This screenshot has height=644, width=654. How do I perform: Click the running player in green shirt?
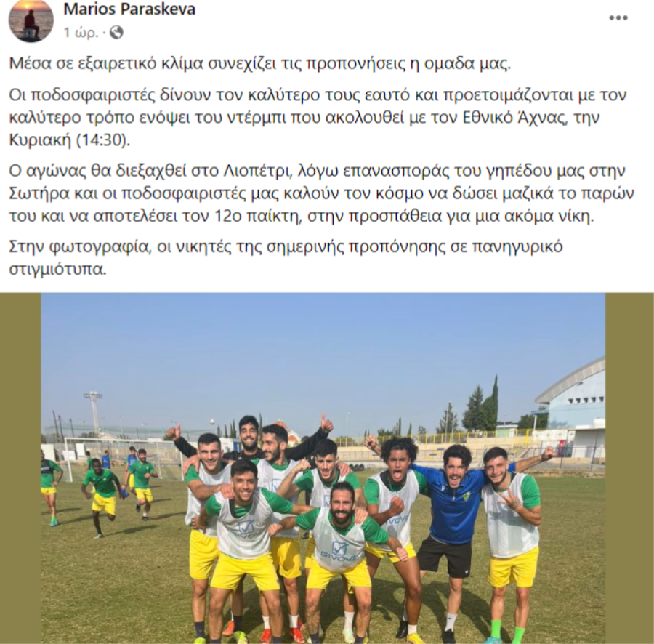101,497
